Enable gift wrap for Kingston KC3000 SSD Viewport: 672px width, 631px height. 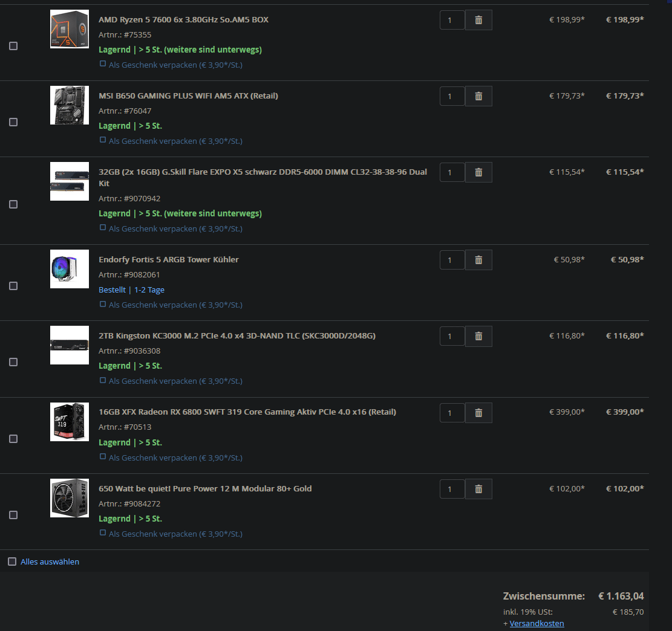103,380
